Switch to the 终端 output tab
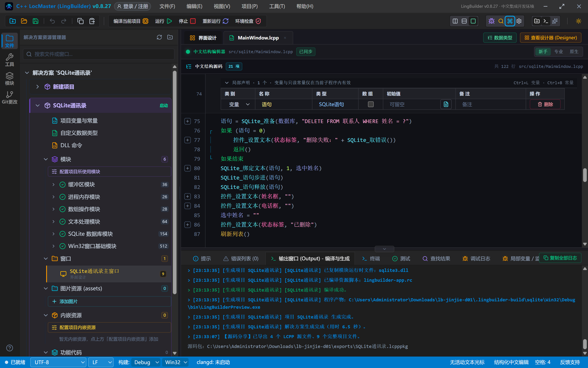This screenshot has width=588, height=368. [x=371, y=258]
